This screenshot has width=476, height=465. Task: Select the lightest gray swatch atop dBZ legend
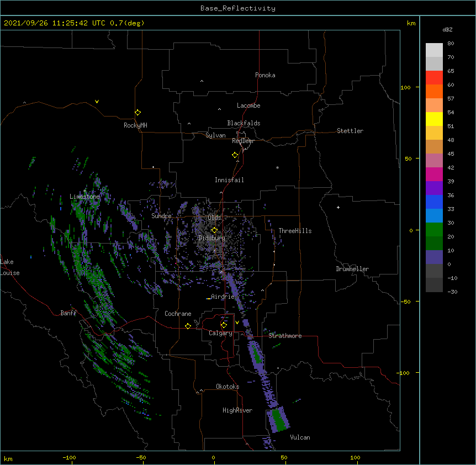(x=434, y=50)
